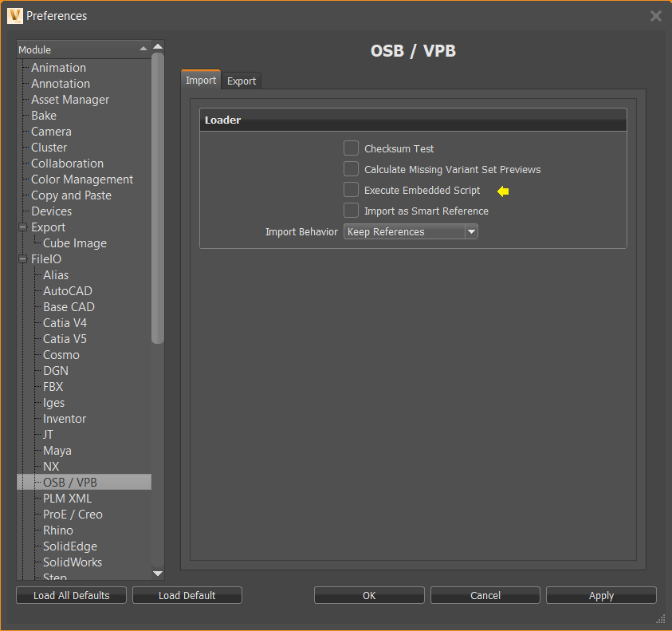This screenshot has width=672, height=631.
Task: Apply the current preferences
Action: (x=600, y=595)
